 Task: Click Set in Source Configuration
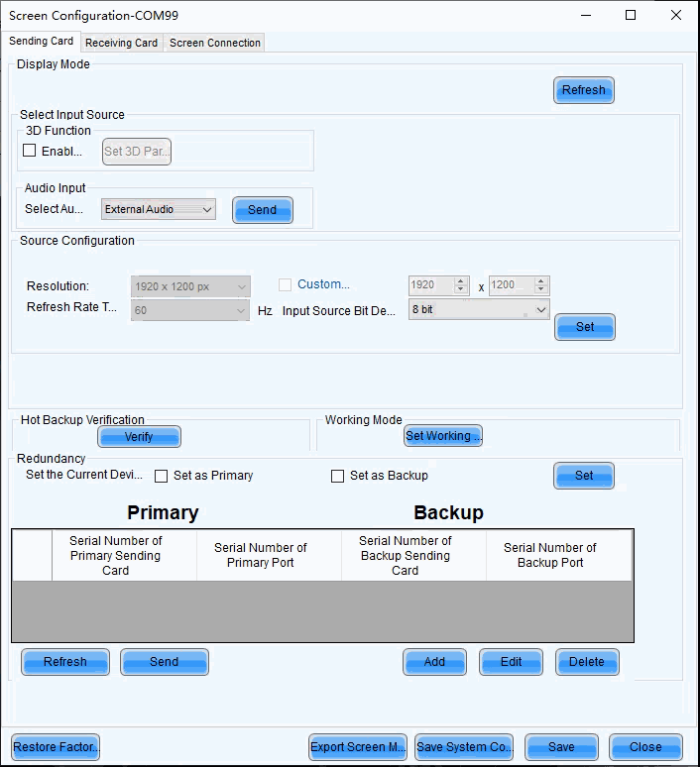pyautogui.click(x=585, y=327)
